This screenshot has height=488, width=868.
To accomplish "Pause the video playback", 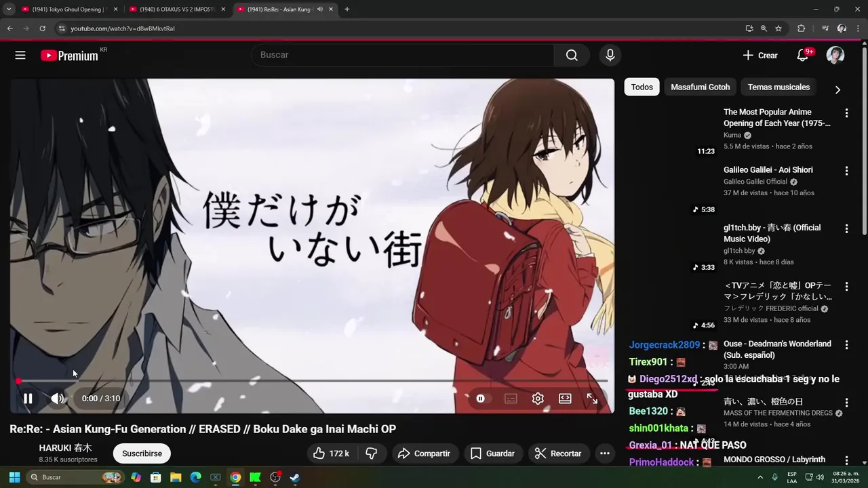I will point(28,399).
